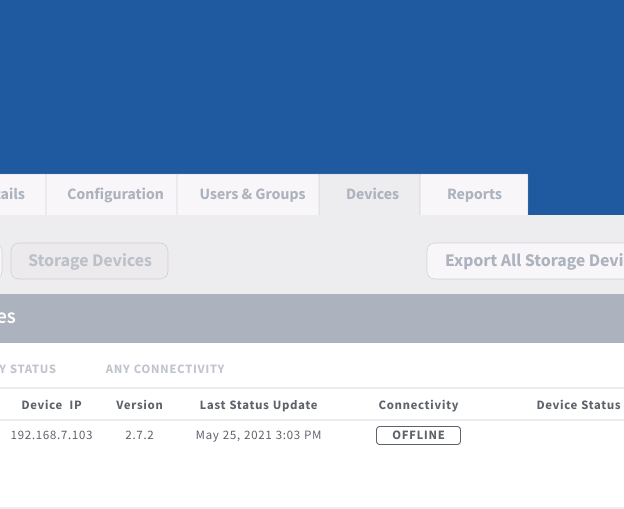The height and width of the screenshot is (509, 624).
Task: Open the Any Connectivity filter dropdown
Action: [165, 369]
